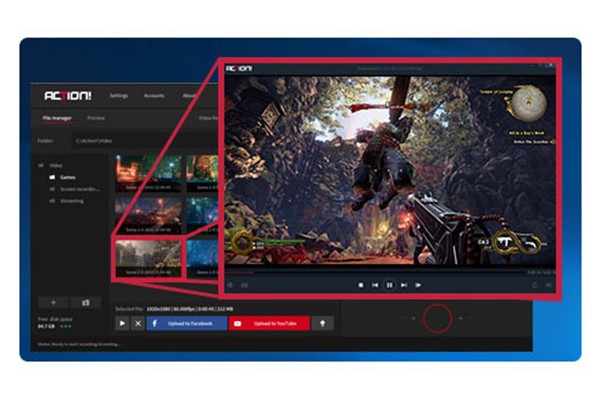This screenshot has width=600, height=397.
Task: Switch to the Preview tab
Action: (x=96, y=118)
